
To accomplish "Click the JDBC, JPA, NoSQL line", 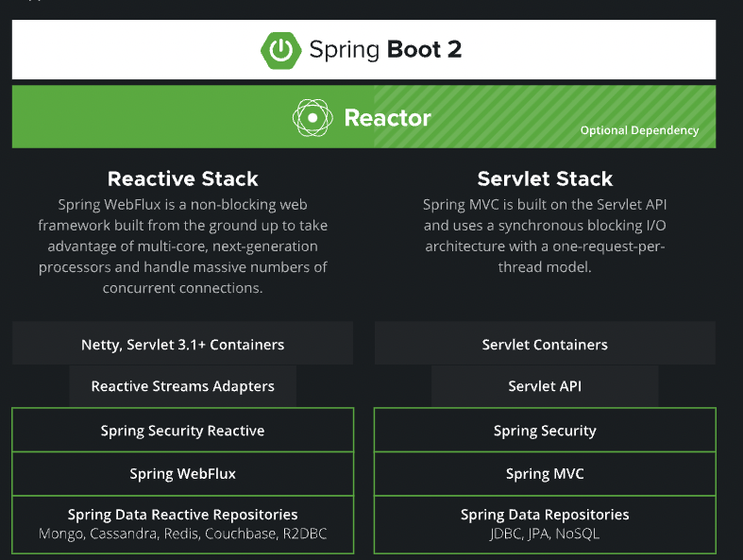I will click(545, 534).
